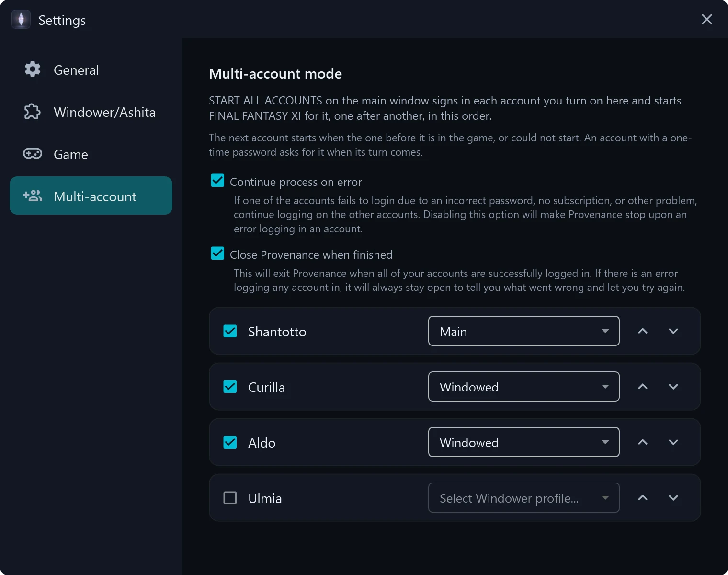Select the Multi-account tab

point(91,195)
